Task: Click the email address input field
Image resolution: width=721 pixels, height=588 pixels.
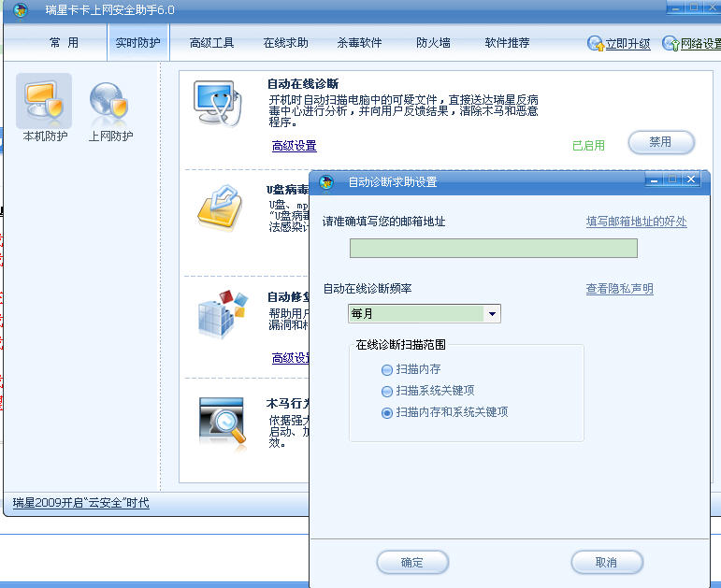Action: tap(494, 249)
